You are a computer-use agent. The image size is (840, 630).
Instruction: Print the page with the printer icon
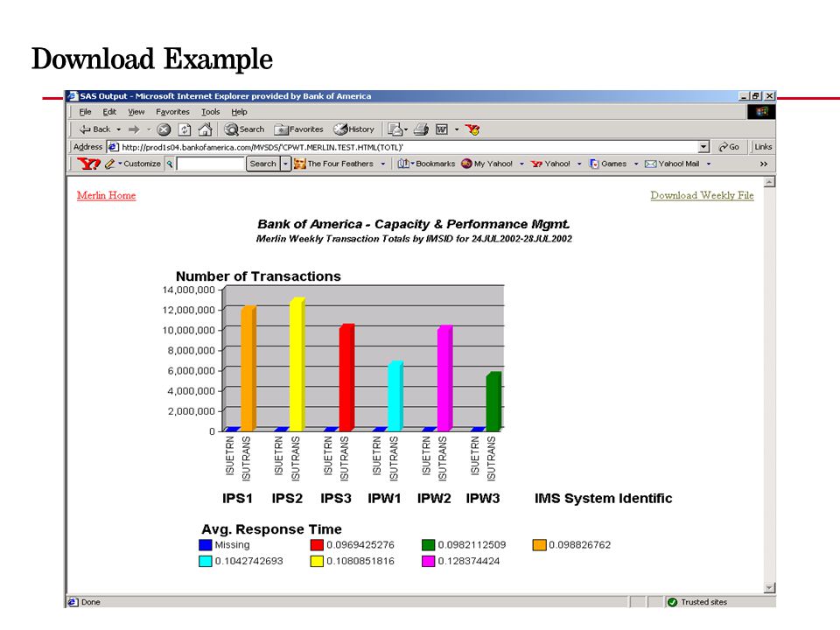(x=422, y=129)
